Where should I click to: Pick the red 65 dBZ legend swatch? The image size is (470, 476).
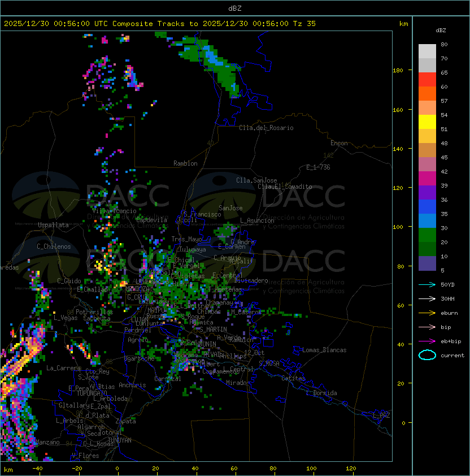click(x=427, y=79)
